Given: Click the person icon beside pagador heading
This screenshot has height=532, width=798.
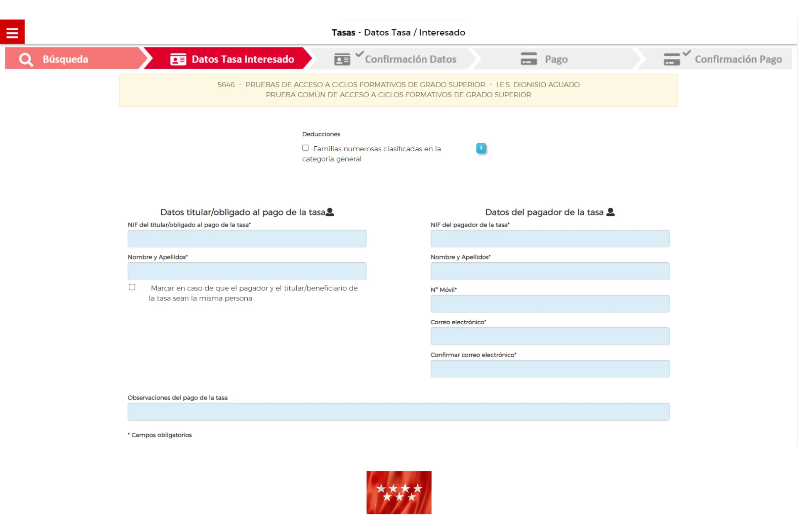Looking at the screenshot, I should point(610,212).
